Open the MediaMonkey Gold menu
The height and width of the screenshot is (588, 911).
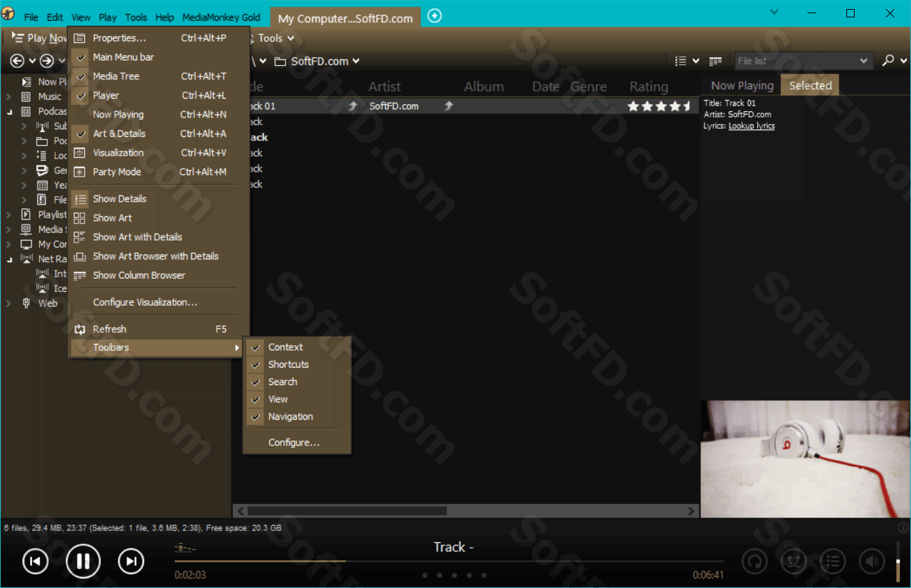point(221,17)
